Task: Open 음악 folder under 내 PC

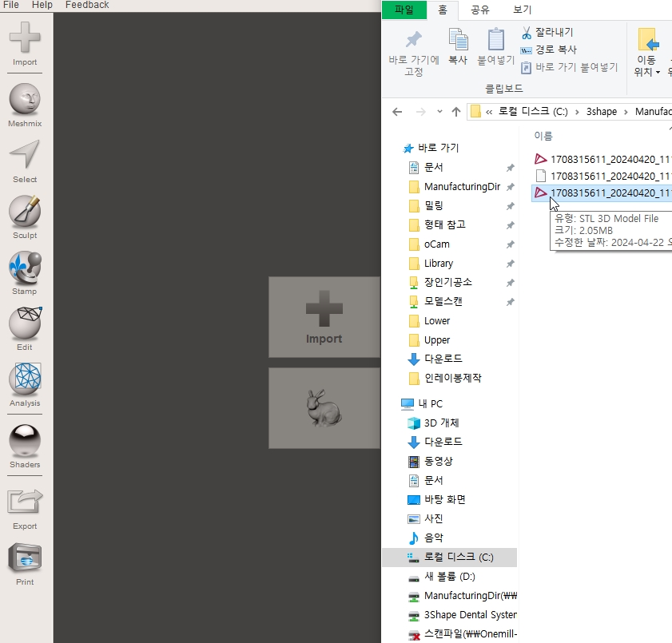Action: click(425, 538)
